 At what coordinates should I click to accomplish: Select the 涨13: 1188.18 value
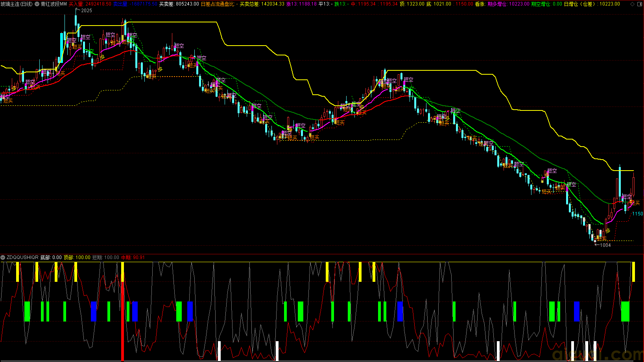point(301,4)
